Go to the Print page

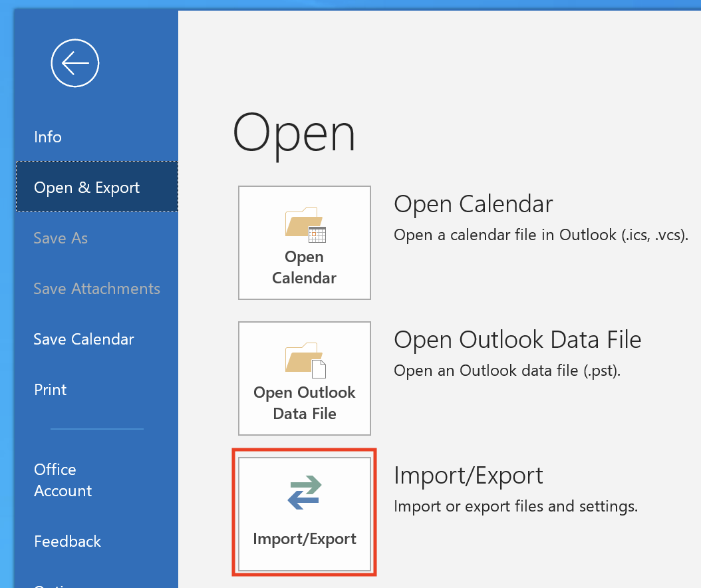click(x=51, y=390)
